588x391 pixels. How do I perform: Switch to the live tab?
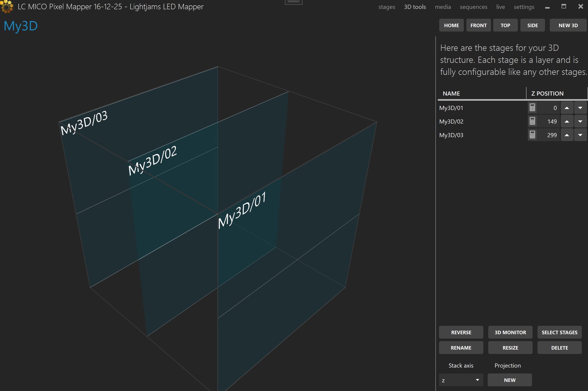point(500,7)
